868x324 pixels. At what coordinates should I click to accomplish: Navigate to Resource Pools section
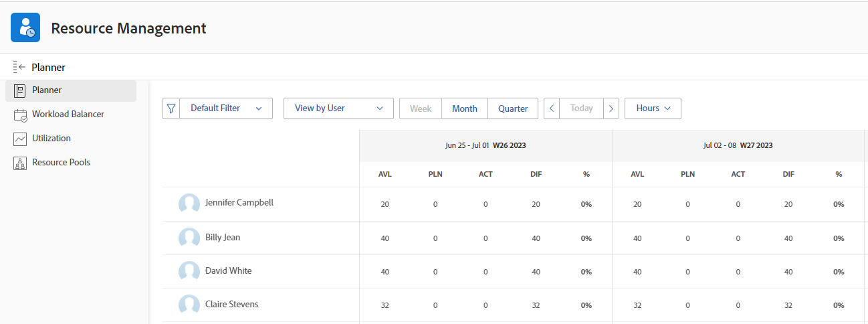click(61, 163)
